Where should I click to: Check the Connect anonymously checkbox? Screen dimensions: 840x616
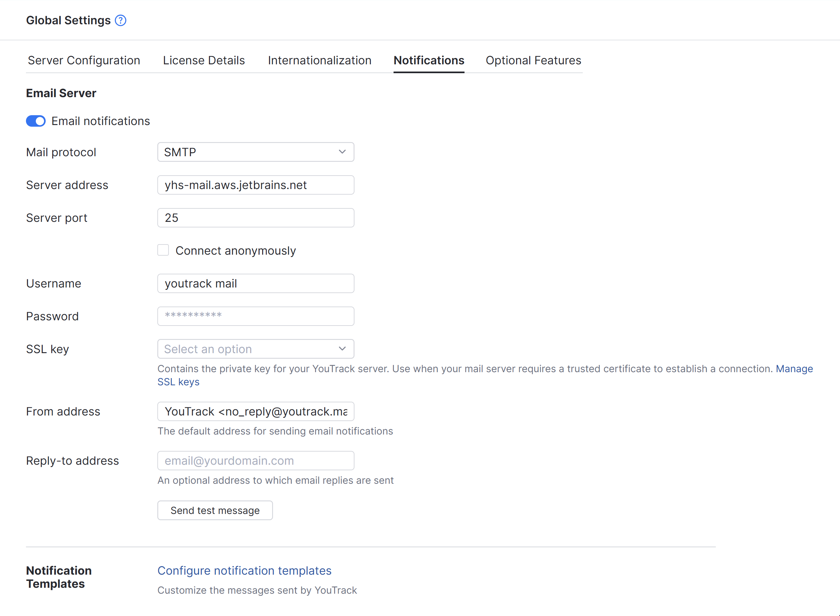click(163, 250)
